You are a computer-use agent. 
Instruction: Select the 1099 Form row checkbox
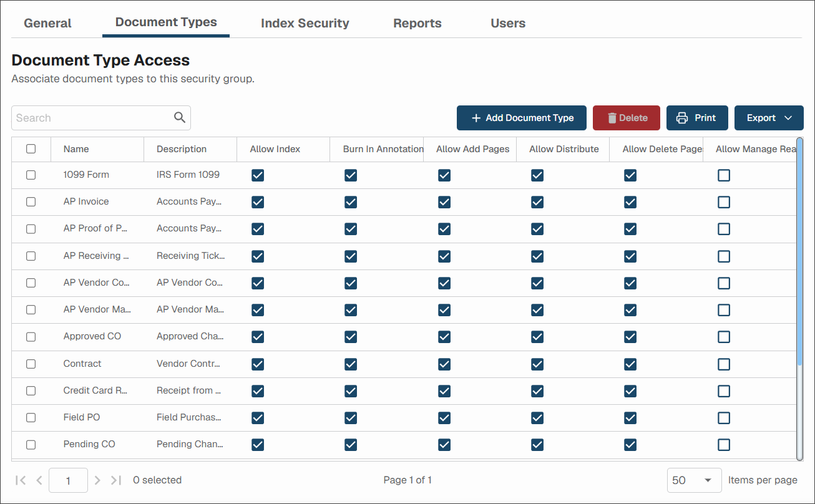click(x=31, y=175)
